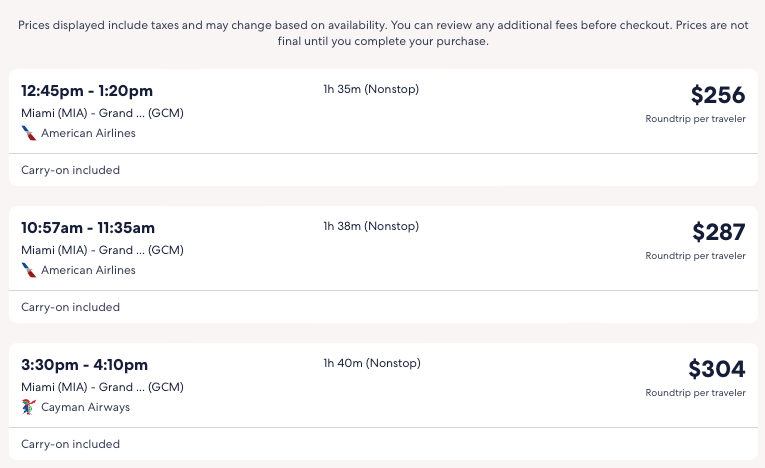765x468 pixels.
Task: Select the 3:30pm - 4:10pm flight
Action: pos(84,365)
